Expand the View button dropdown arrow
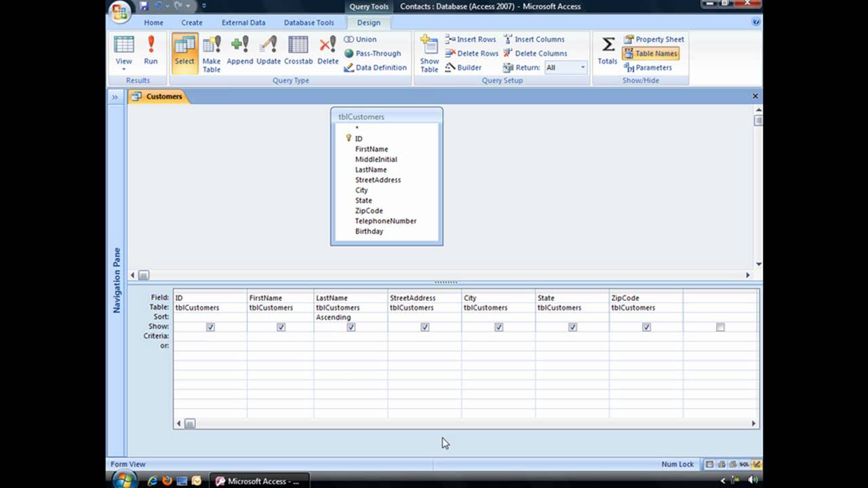868x488 pixels. [x=123, y=69]
